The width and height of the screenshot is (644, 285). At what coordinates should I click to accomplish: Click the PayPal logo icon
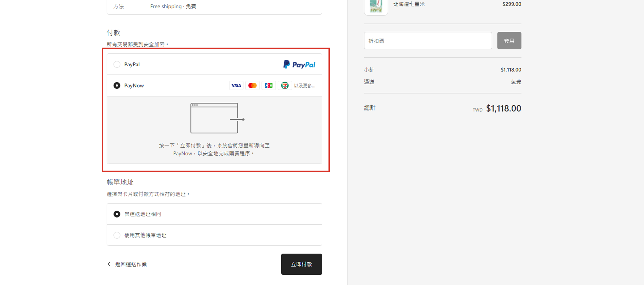point(299,64)
